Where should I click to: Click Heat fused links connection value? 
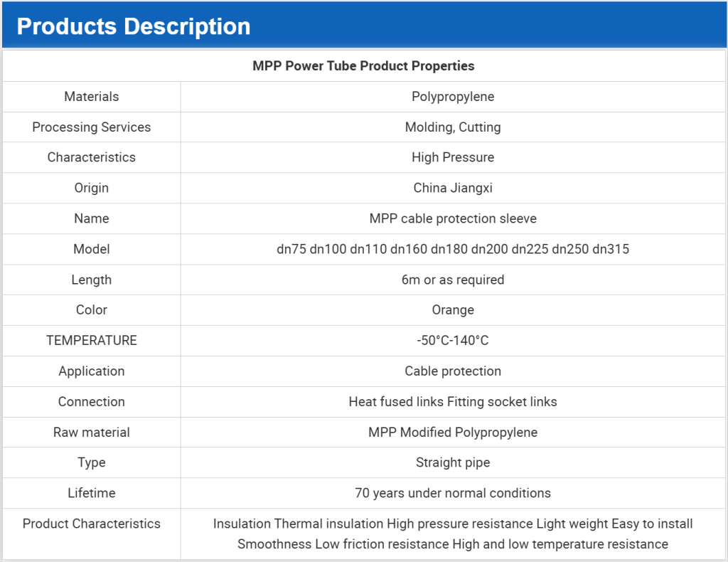pos(453,402)
